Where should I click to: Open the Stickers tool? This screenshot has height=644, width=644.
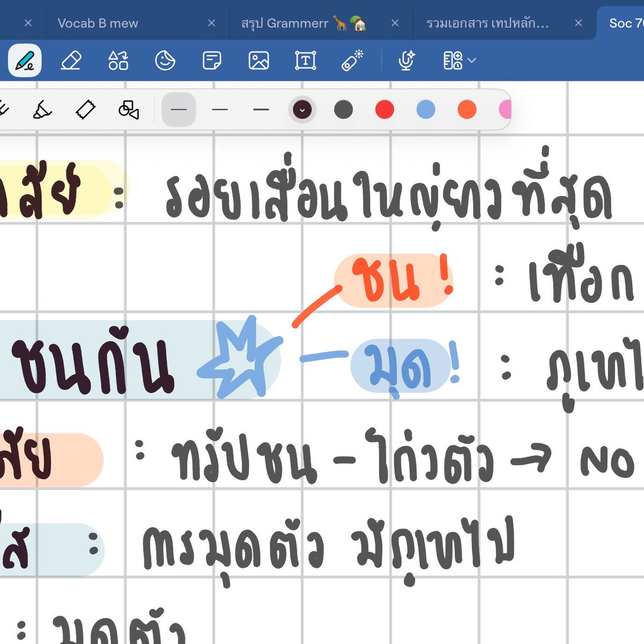(x=165, y=60)
